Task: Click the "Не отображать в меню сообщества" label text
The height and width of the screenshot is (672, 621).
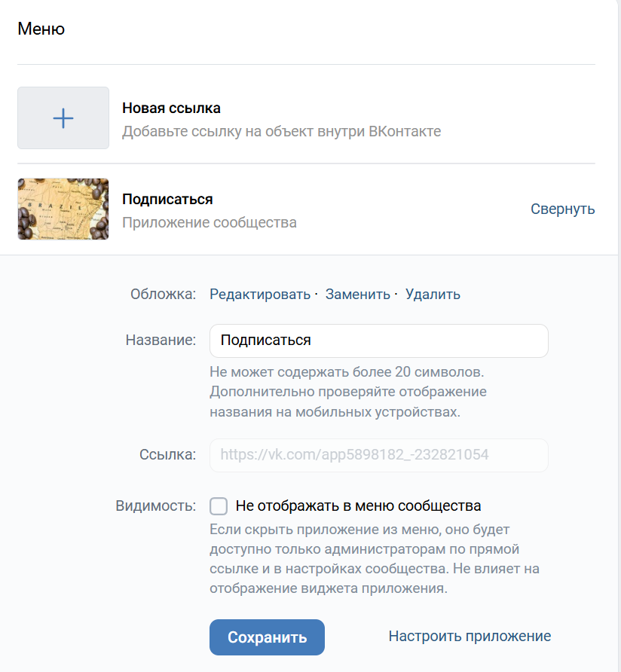Action: click(358, 506)
